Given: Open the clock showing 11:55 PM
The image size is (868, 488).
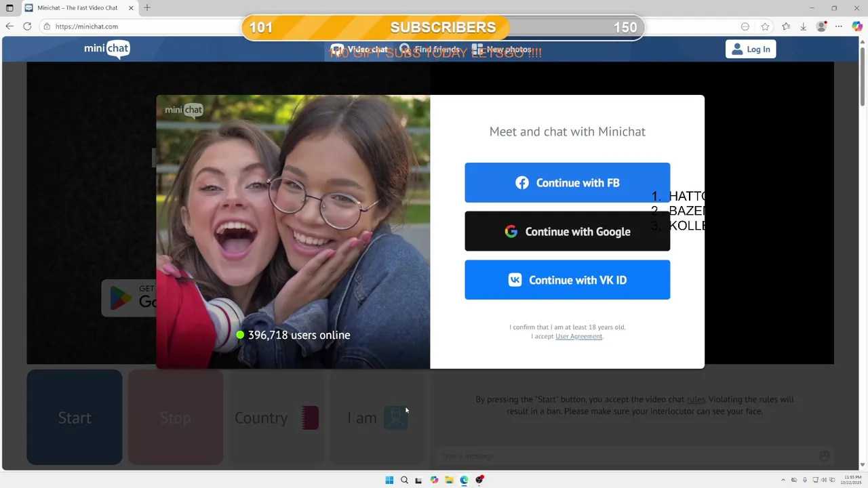Looking at the screenshot, I should pyautogui.click(x=852, y=480).
